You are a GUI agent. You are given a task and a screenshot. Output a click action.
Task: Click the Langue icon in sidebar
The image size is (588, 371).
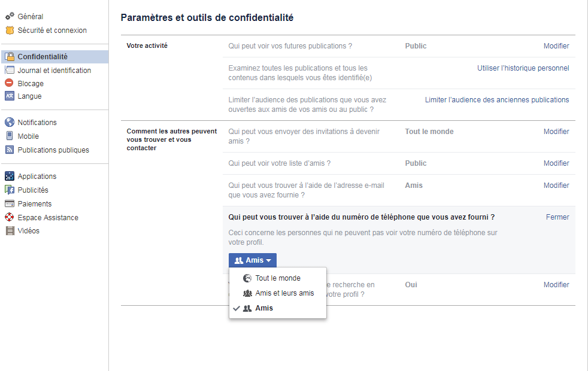click(x=10, y=96)
